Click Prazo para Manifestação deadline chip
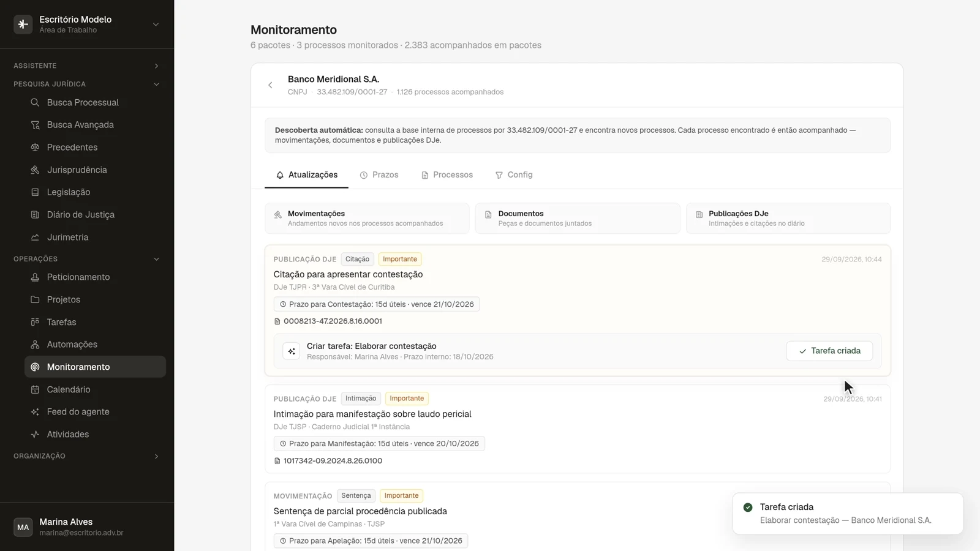This screenshot has height=551, width=980. click(x=379, y=444)
